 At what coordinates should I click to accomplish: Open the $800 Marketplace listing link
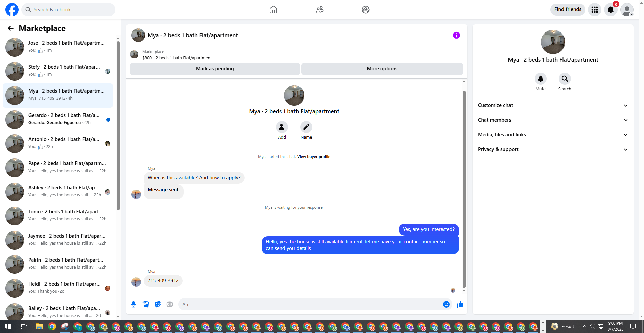tap(177, 58)
